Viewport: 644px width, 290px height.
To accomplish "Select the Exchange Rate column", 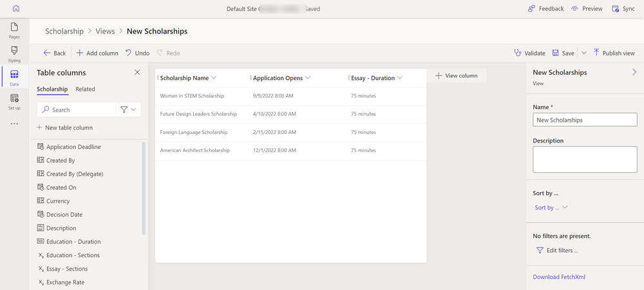I will [62, 282].
